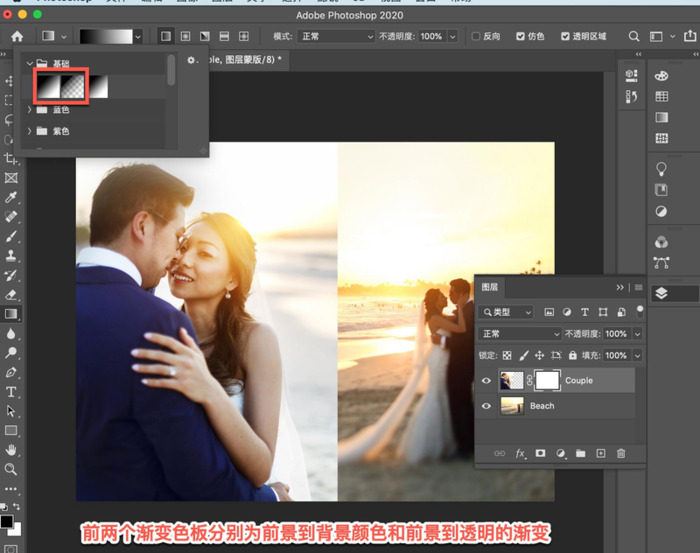Delete layer using the trash icon

pyautogui.click(x=621, y=454)
